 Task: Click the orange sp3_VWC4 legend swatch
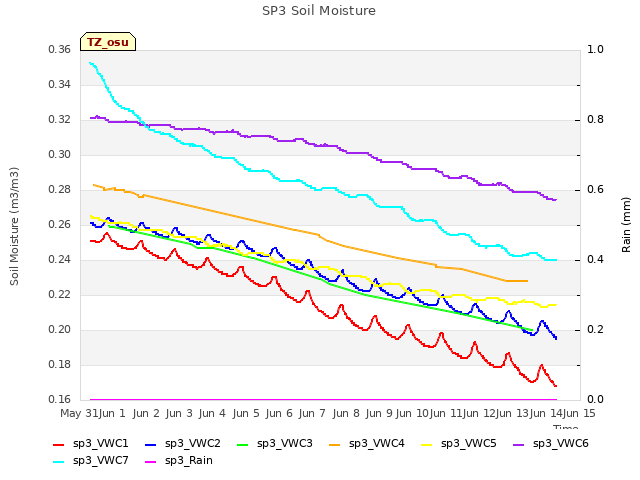point(335,445)
